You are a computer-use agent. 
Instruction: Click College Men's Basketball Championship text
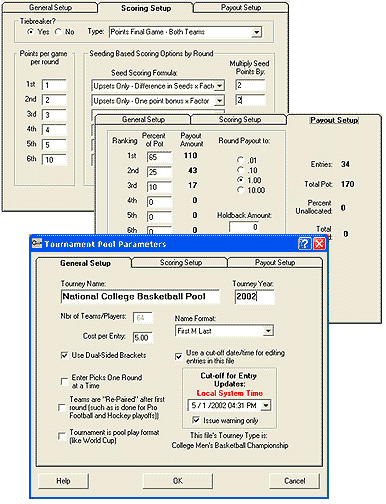[230, 446]
